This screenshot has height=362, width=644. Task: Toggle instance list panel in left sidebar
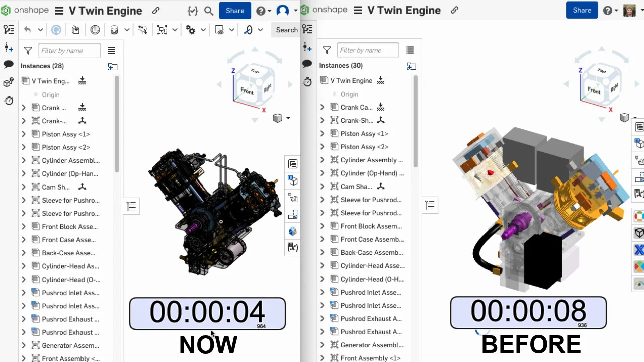point(9,29)
